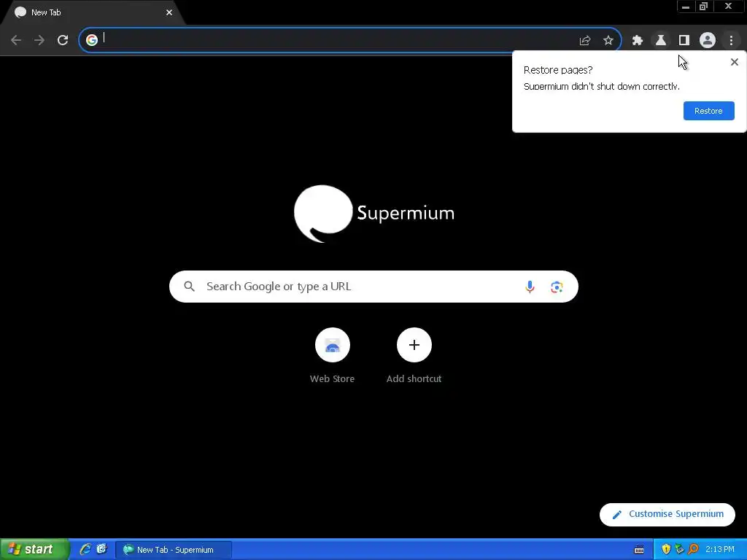This screenshot has height=560, width=747.
Task: Click the magnifier icon in the search box
Action: pos(189,287)
